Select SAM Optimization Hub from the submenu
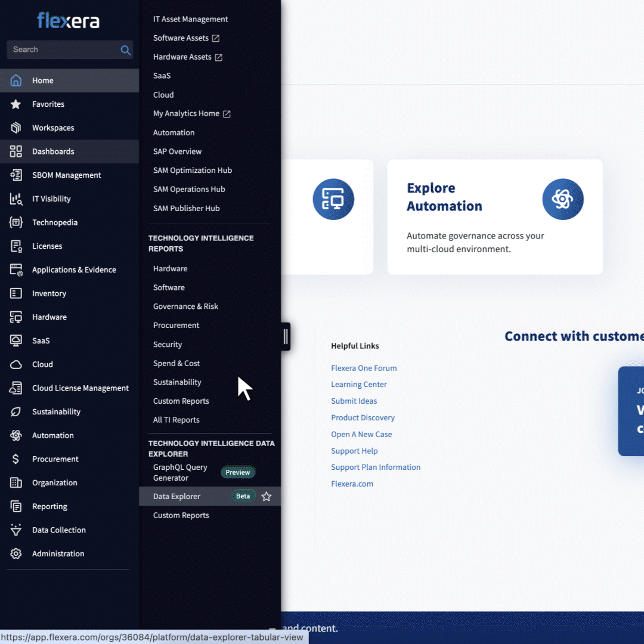The height and width of the screenshot is (644, 644). 192,171
